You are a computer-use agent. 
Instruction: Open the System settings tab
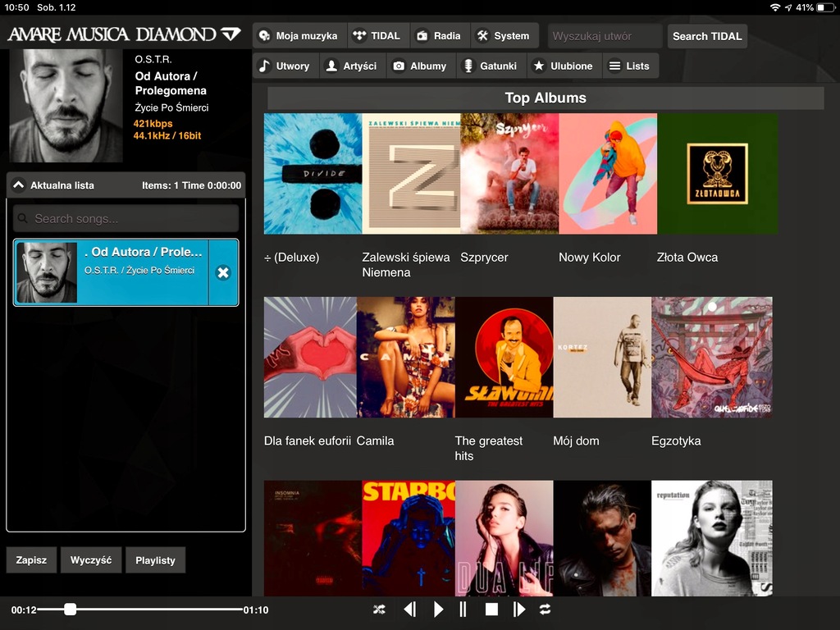pyautogui.click(x=504, y=36)
